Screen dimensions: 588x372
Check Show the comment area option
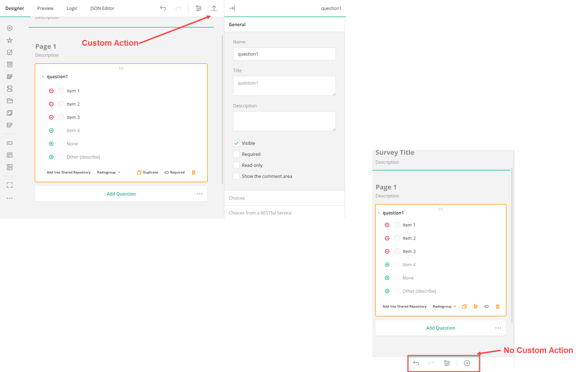(236, 176)
